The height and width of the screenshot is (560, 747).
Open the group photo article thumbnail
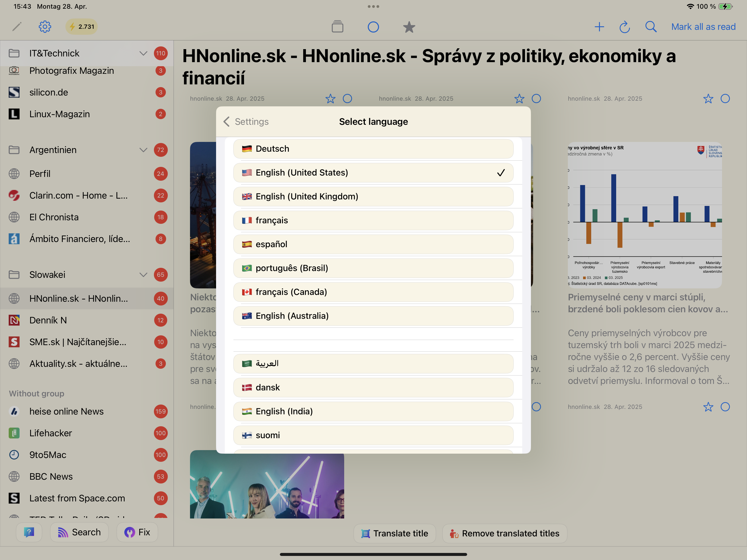click(267, 484)
